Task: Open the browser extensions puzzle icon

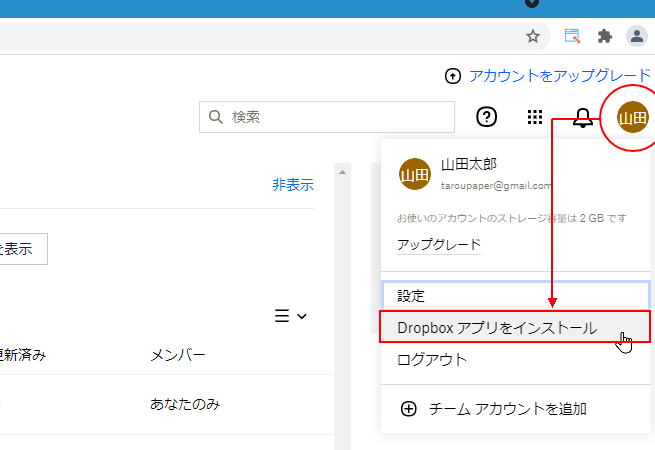Action: 604,36
